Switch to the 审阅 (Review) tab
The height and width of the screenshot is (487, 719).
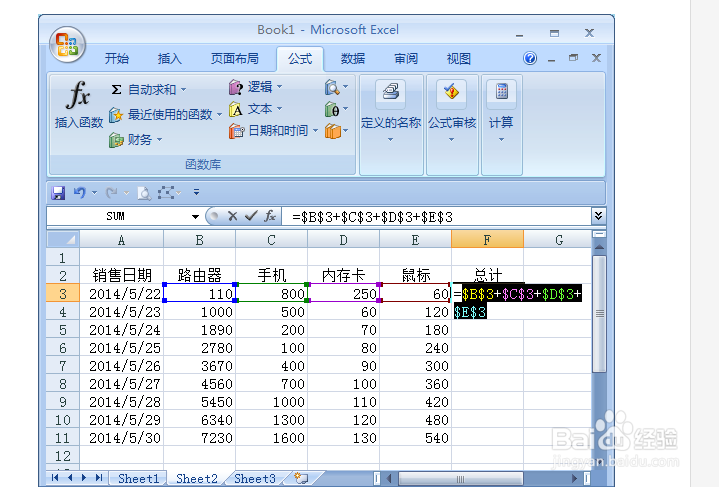tap(406, 59)
